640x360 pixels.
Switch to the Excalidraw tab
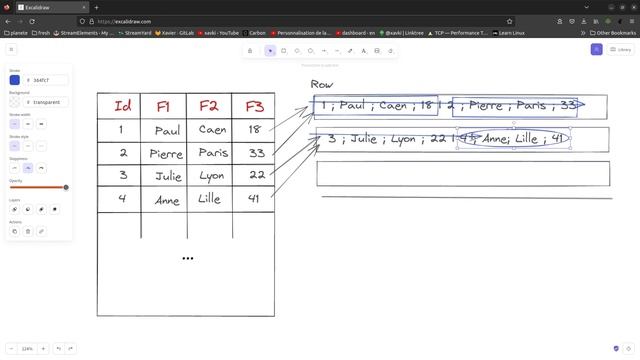[52, 7]
